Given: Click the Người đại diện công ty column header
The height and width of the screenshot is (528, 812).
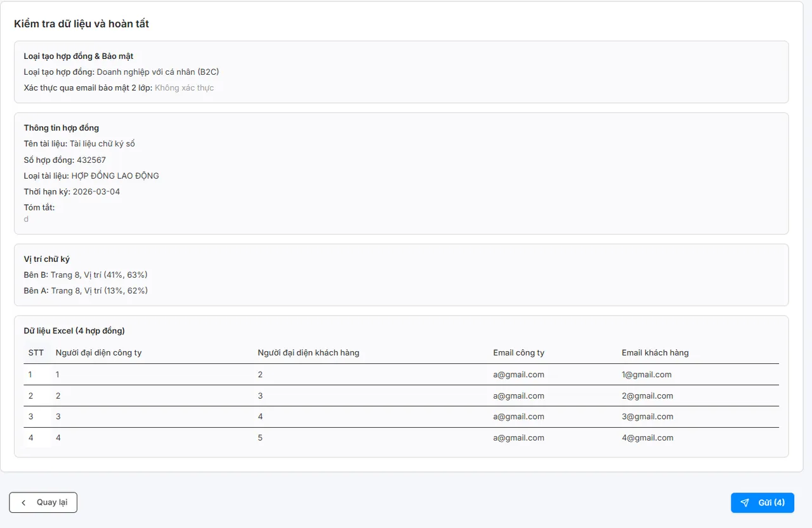Looking at the screenshot, I should point(98,353).
